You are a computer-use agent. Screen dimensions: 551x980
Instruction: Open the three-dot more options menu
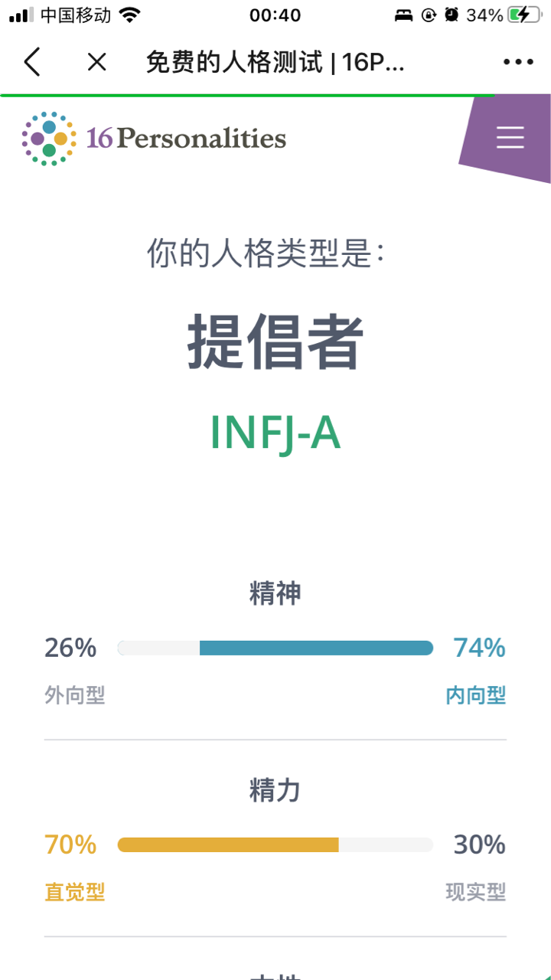click(518, 62)
